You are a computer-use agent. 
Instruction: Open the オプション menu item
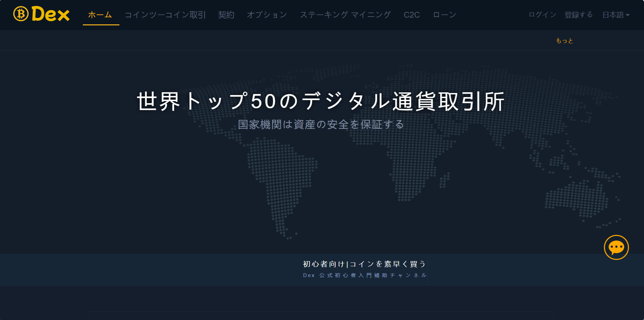[x=267, y=15]
